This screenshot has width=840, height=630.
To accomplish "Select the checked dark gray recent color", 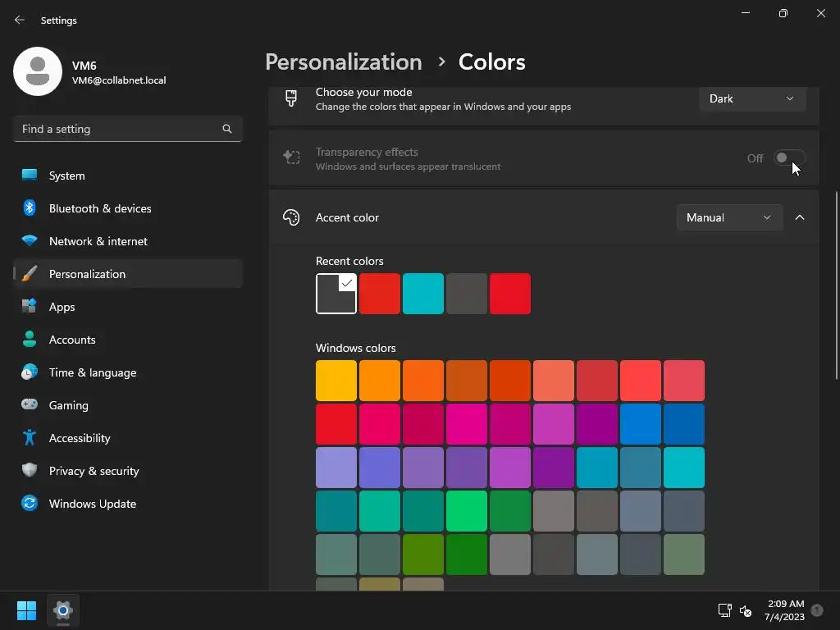I will tap(336, 294).
